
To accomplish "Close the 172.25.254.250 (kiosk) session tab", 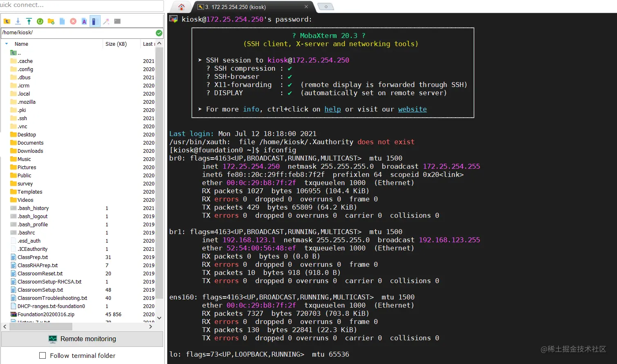I will tap(306, 7).
